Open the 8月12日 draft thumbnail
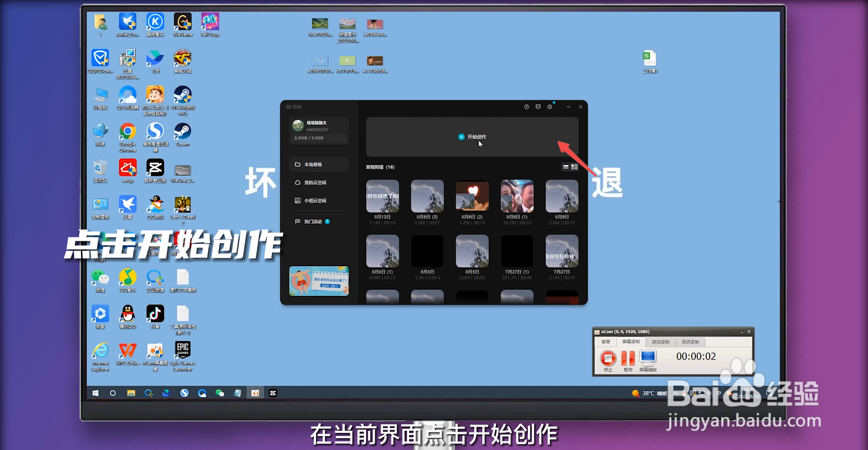This screenshot has width=868, height=450. (382, 197)
